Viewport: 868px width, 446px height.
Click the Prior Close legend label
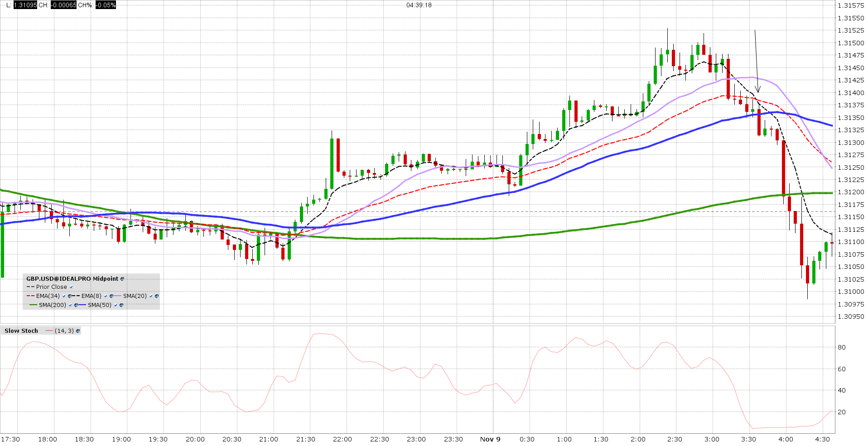pos(52,287)
